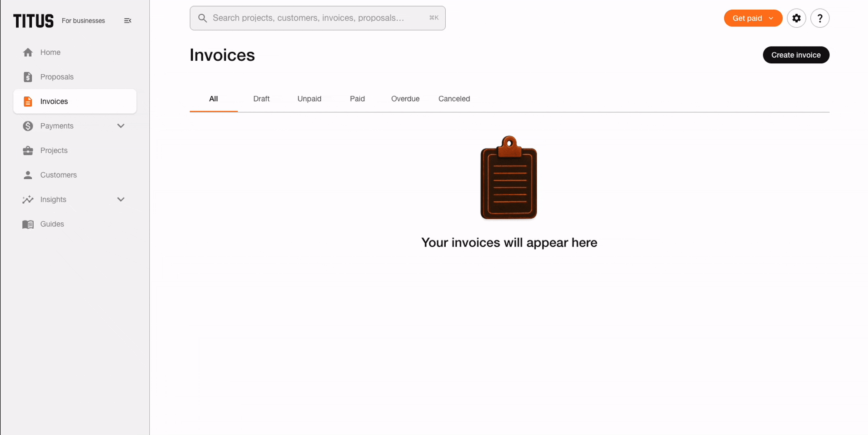Select the All tab
This screenshot has width=868, height=435.
pyautogui.click(x=214, y=99)
